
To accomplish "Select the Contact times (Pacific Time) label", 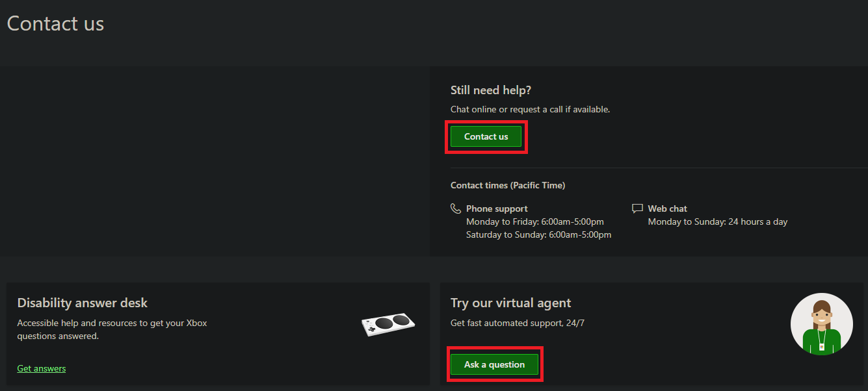I will (x=508, y=185).
